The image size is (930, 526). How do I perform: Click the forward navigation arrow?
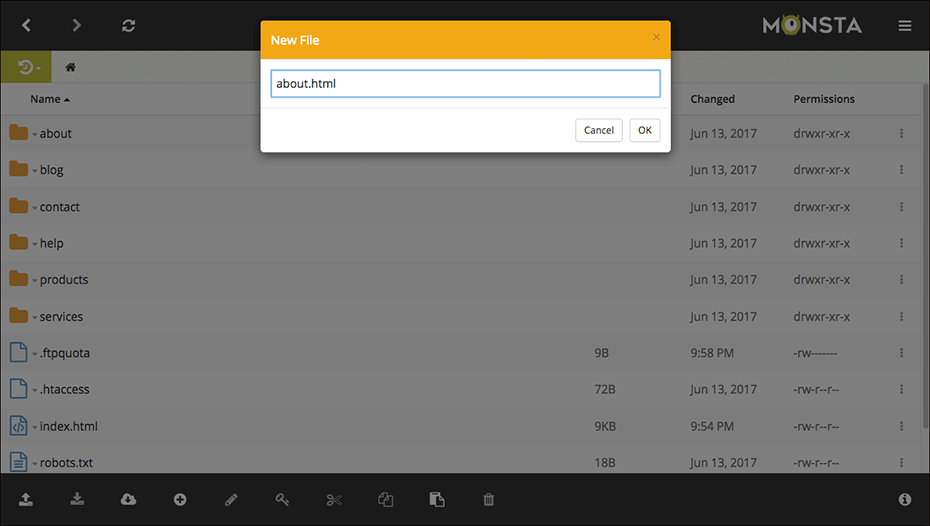click(76, 25)
